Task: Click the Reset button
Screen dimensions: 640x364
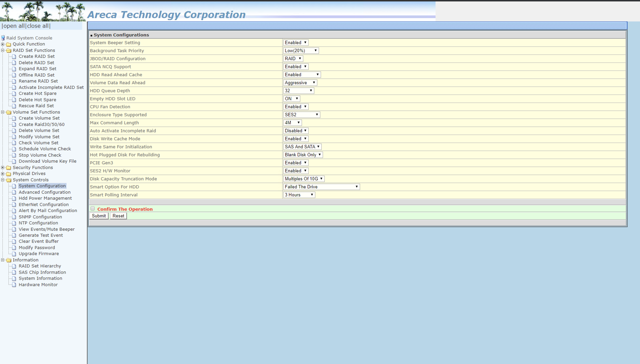Action: (118, 216)
